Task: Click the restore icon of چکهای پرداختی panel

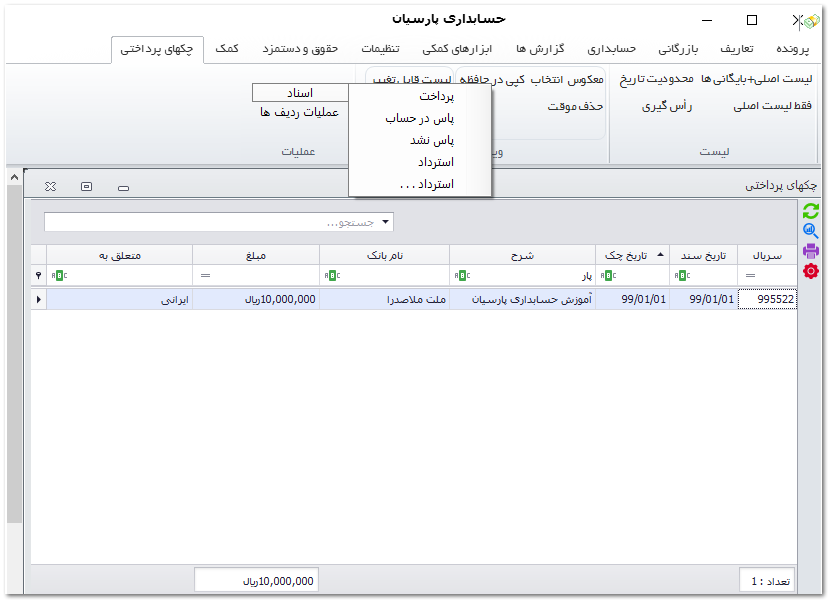Action: 87,186
